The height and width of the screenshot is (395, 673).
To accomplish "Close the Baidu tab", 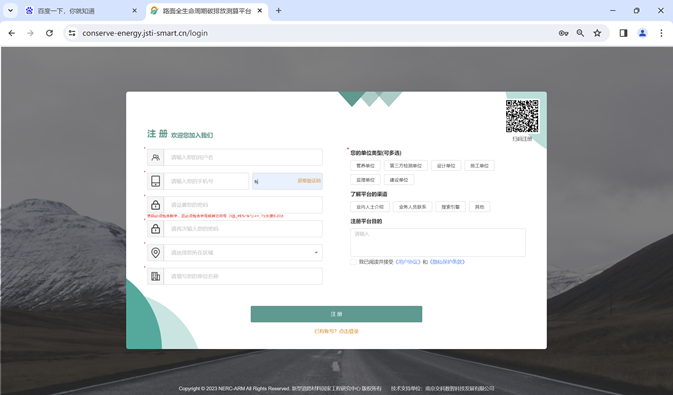I will 134,11.
